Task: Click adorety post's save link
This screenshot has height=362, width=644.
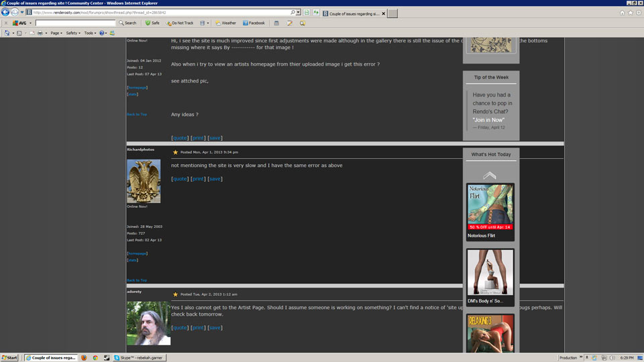Action: [215, 328]
